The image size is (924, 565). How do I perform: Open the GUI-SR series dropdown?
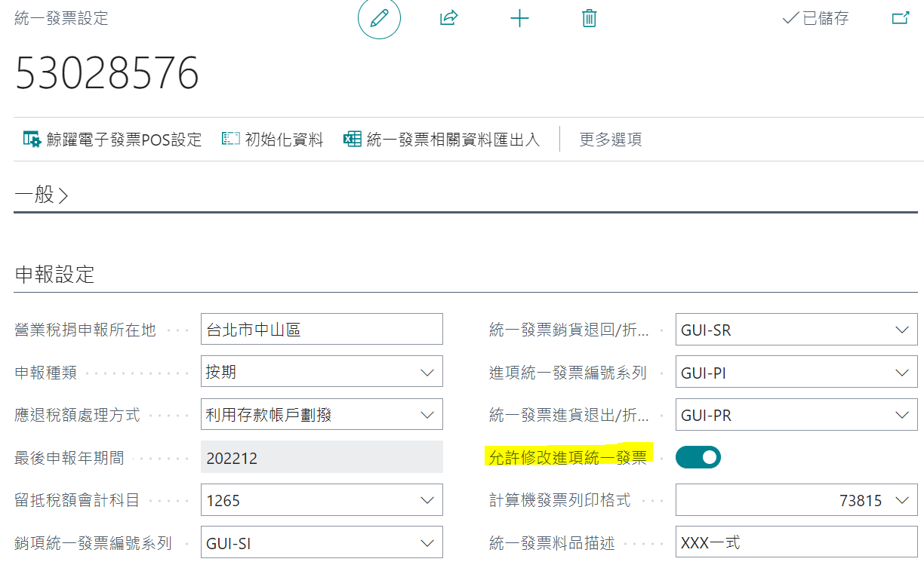click(x=901, y=330)
